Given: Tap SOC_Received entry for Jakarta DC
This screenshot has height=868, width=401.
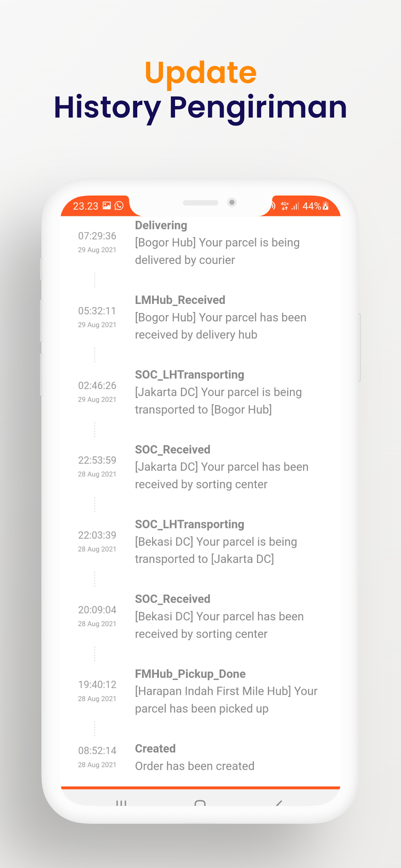Looking at the screenshot, I should [x=221, y=467].
